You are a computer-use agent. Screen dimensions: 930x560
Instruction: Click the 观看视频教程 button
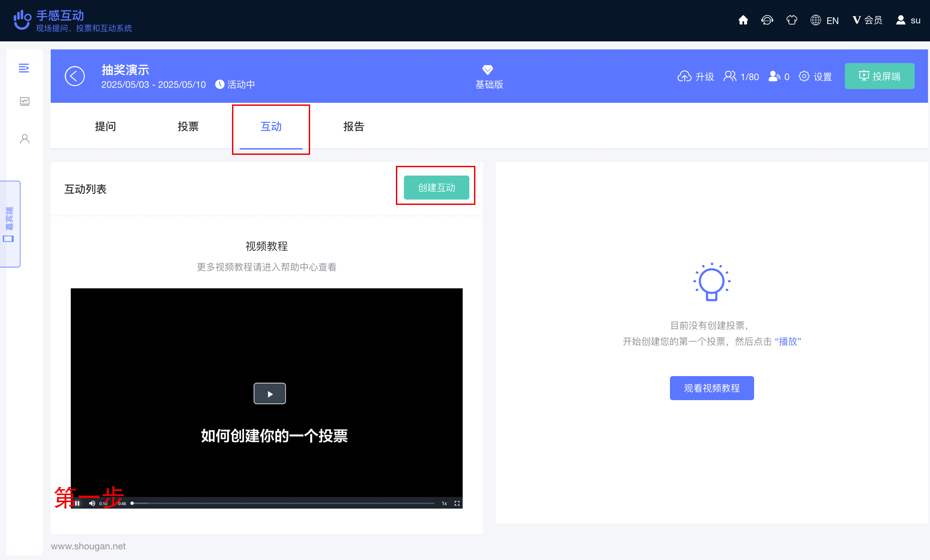[x=711, y=388]
